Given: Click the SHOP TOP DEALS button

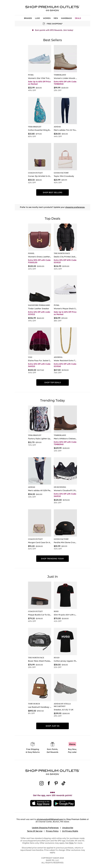Looking at the screenshot, I should (52, 382).
